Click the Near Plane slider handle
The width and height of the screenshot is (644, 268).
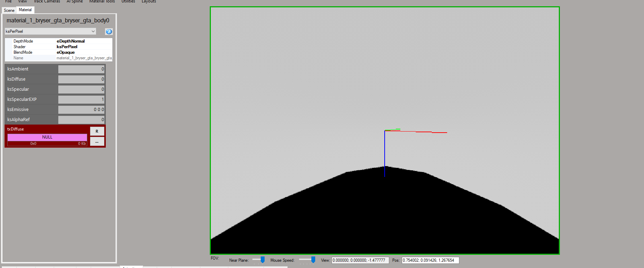262,260
